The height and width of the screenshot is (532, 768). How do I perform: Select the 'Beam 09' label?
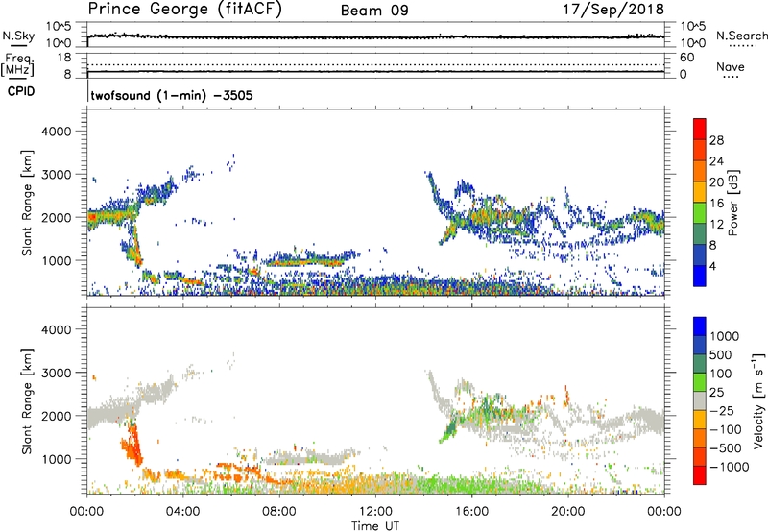click(374, 11)
